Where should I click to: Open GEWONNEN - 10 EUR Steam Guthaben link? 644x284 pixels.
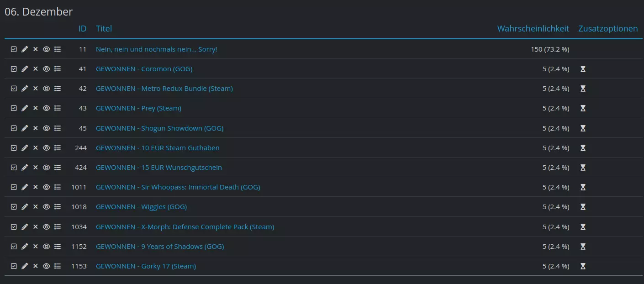(158, 148)
